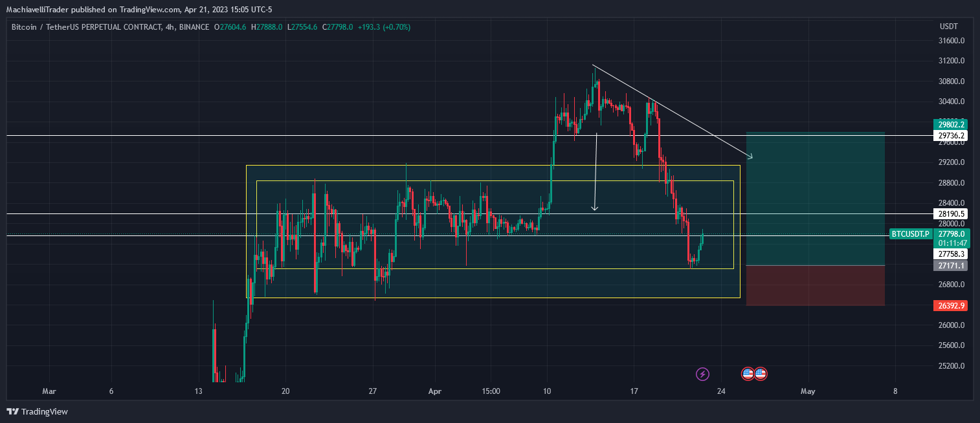Click 26000.0 on the price axis

tap(952, 325)
